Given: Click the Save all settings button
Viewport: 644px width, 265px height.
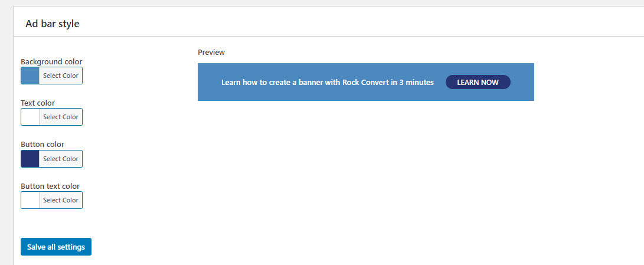Looking at the screenshot, I should [x=56, y=247].
